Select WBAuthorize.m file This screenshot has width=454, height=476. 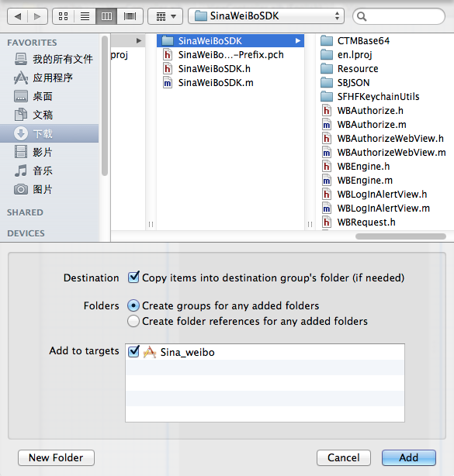(x=385, y=125)
